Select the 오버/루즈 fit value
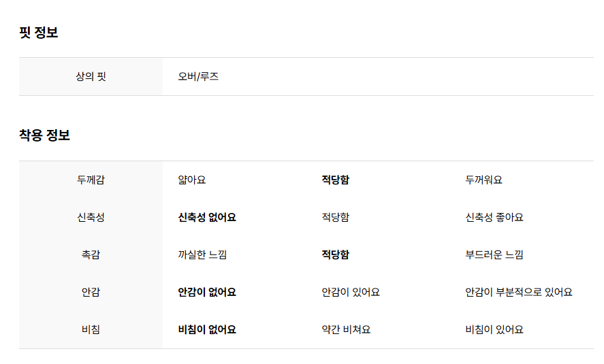This screenshot has height=364, width=604. 198,77
